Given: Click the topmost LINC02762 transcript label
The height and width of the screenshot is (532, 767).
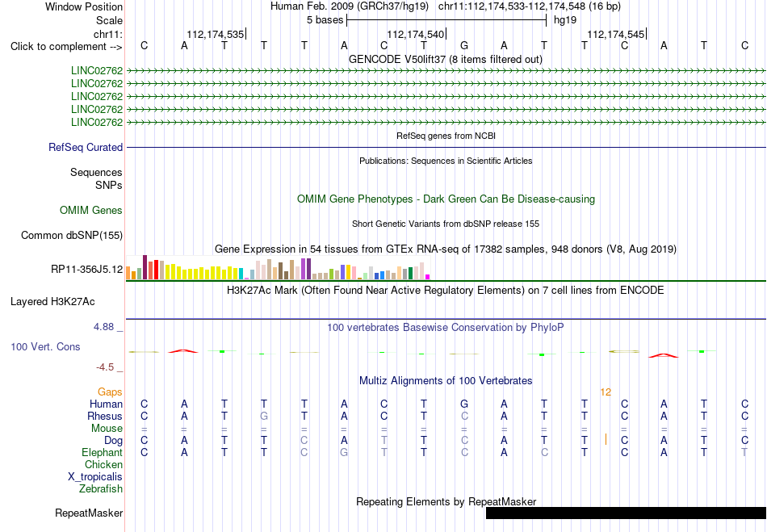Looking at the screenshot, I should coord(97,70).
